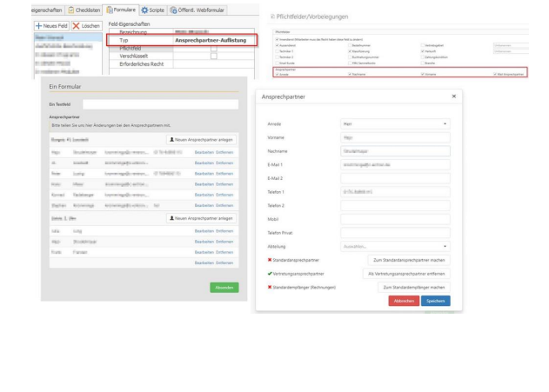Click into the E-Mail 2 field
The image size is (549, 392).
(x=394, y=179)
